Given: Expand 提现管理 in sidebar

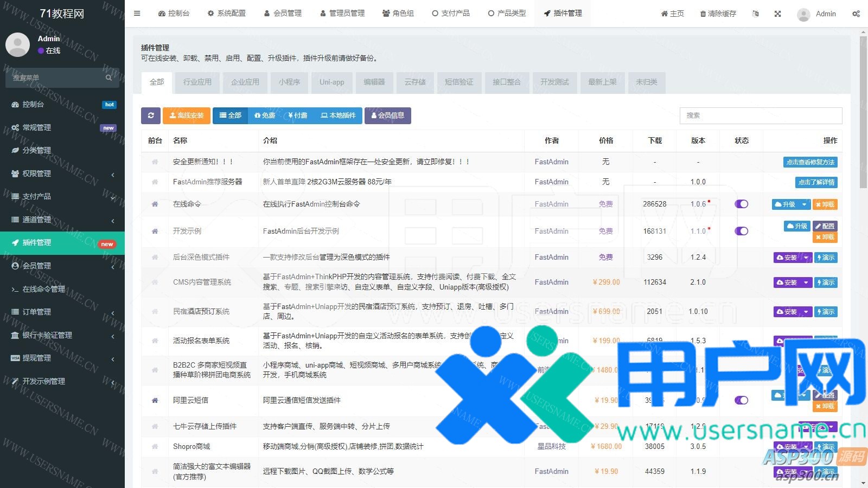Looking at the screenshot, I should click(62, 358).
